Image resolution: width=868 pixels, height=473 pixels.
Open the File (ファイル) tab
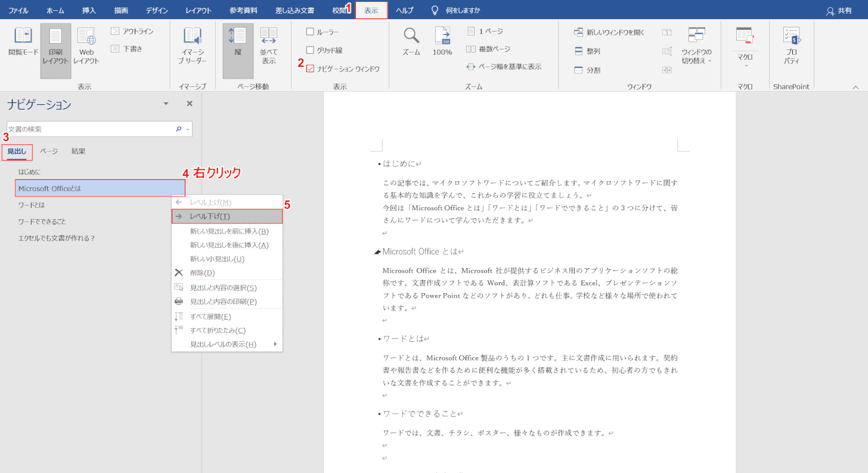point(18,11)
